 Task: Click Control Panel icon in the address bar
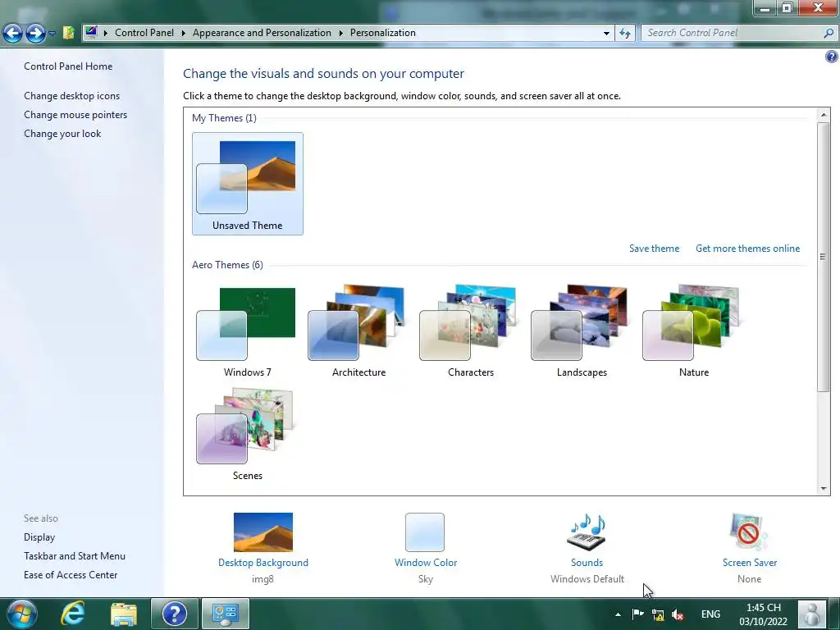coord(91,32)
